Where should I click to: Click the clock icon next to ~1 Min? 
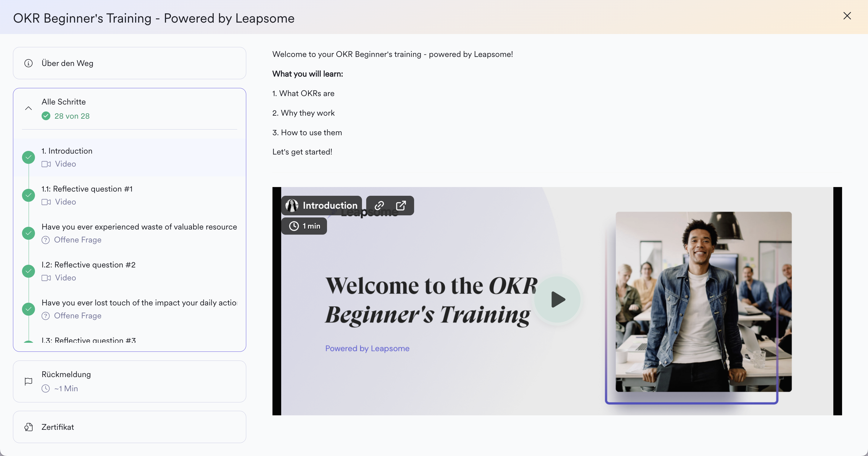(x=46, y=389)
